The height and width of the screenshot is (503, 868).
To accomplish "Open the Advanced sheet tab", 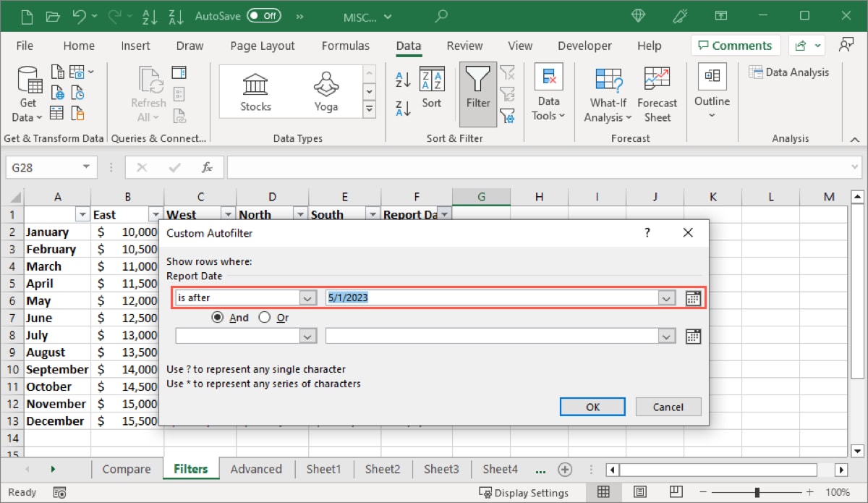I will tap(257, 469).
